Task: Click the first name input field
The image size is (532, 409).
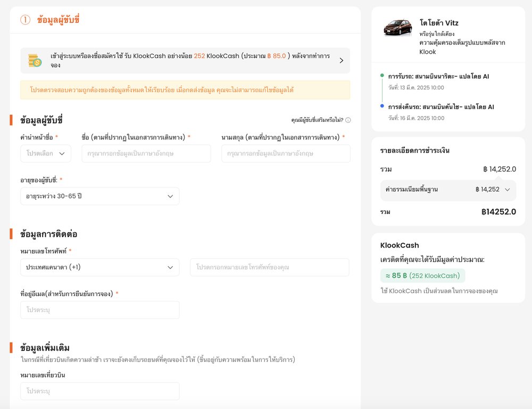Action: click(146, 153)
